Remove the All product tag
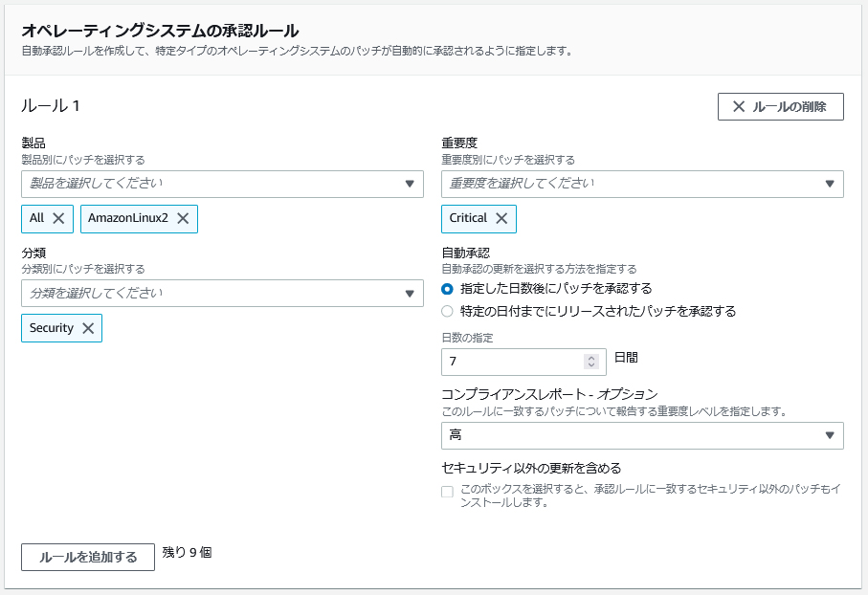 pyautogui.click(x=58, y=219)
